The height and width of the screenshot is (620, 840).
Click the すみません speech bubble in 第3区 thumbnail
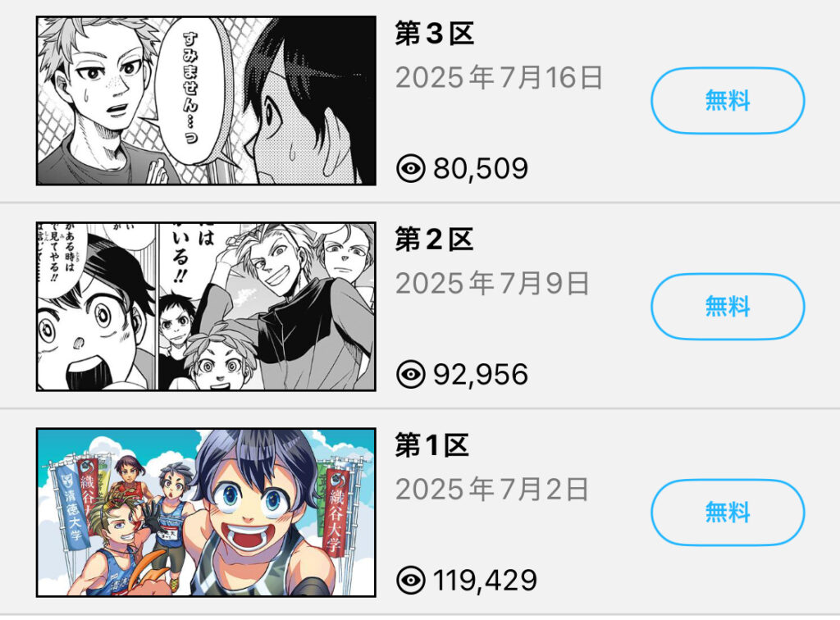(x=192, y=90)
